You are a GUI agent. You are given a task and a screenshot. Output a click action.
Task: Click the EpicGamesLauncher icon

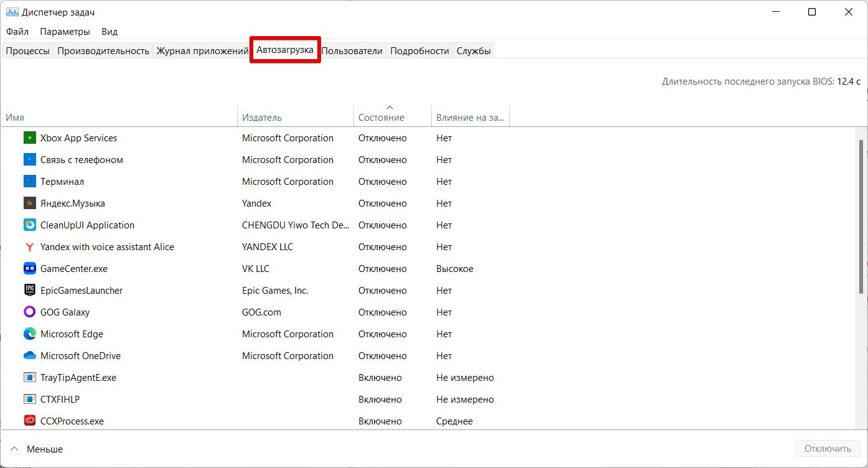30,291
